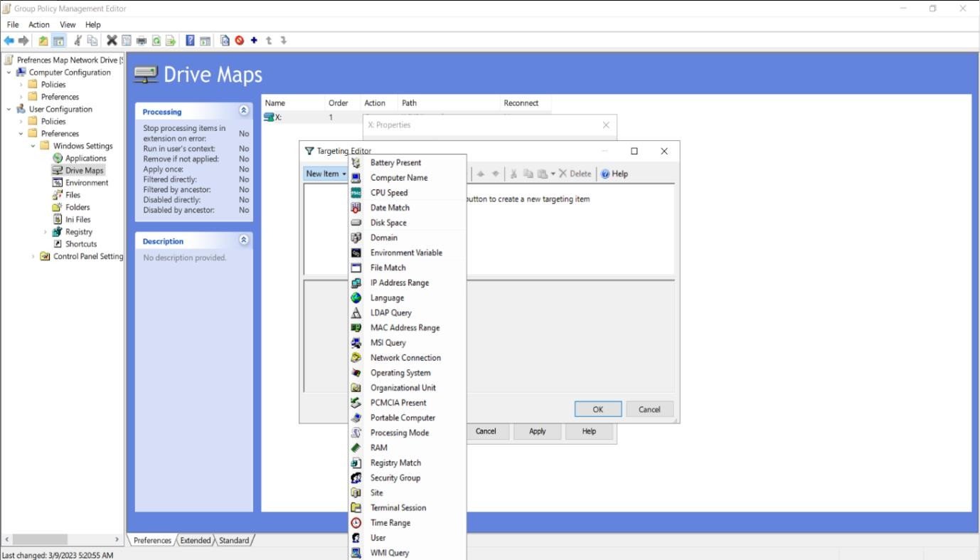Select Network Connection targeting item

click(x=408, y=358)
